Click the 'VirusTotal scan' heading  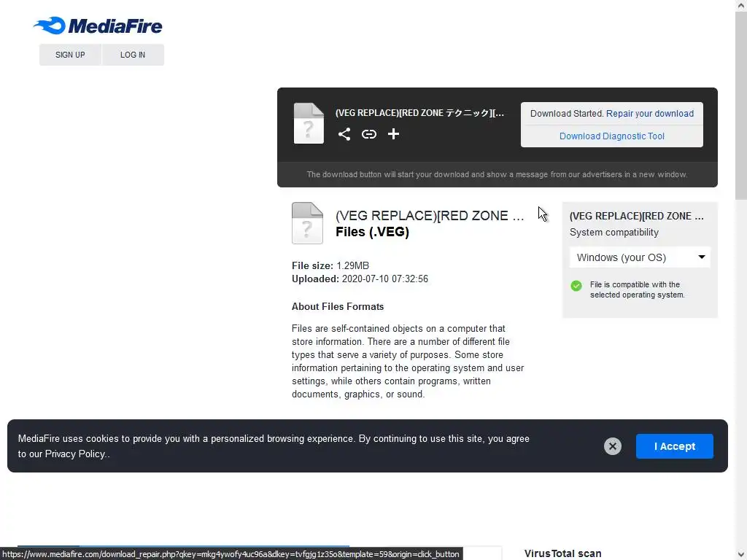tap(562, 553)
